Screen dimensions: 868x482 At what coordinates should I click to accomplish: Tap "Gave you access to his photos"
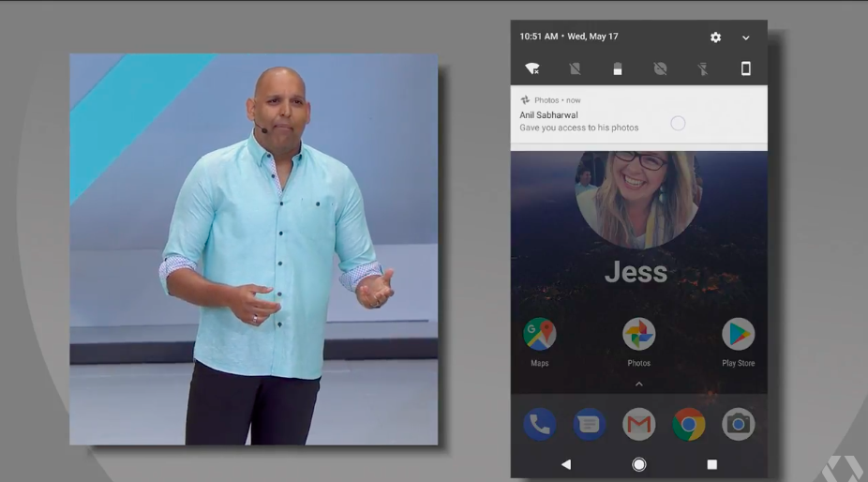[x=579, y=128]
